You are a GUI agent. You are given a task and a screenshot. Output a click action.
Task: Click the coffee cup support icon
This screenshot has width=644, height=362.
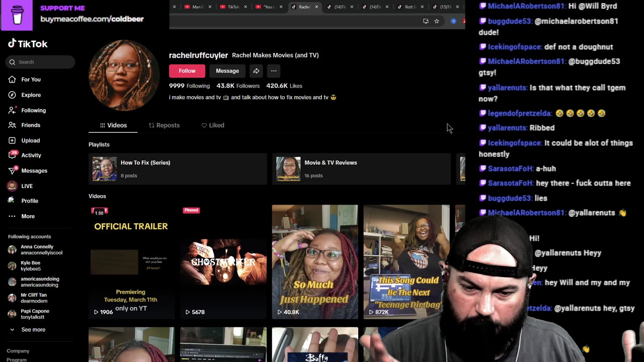pyautogui.click(x=16, y=15)
